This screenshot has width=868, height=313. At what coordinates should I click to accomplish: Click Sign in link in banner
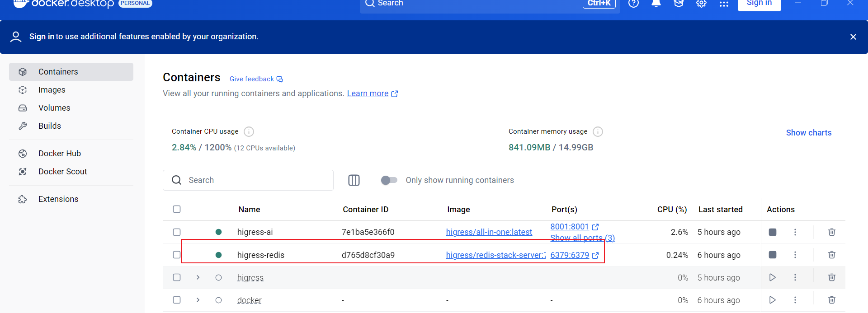(42, 37)
